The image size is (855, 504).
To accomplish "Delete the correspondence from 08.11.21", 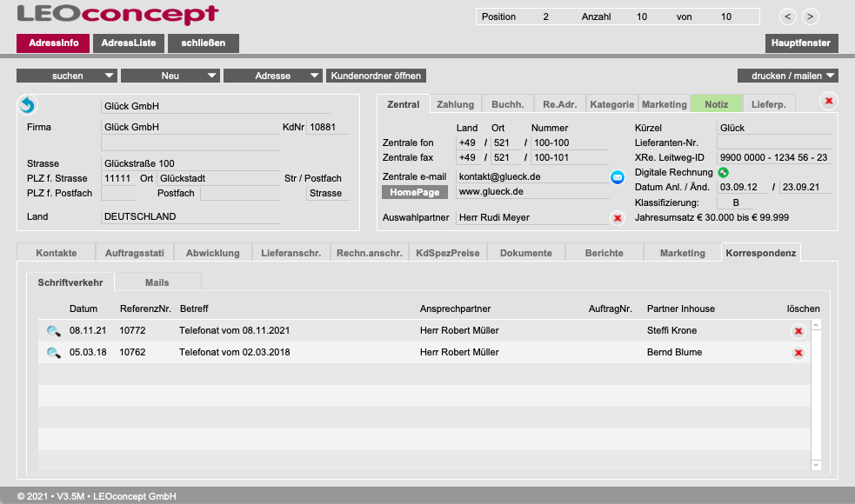I will tap(798, 331).
